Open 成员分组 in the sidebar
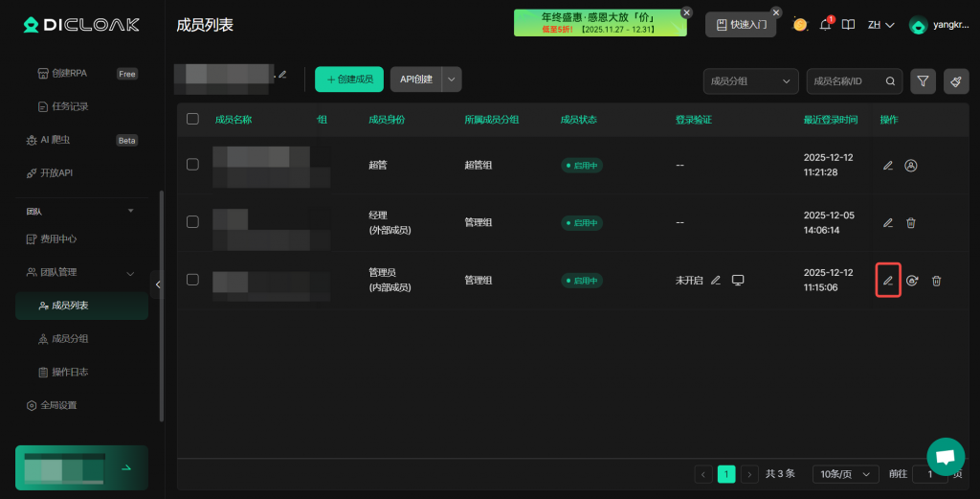Screen dimensions: 980x499 [76, 338]
